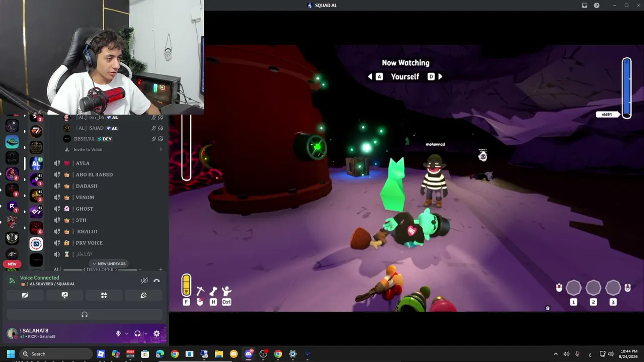This screenshot has height=362, width=644.
Task: Open the SALAHAT8 user avatar
Action: point(12,333)
